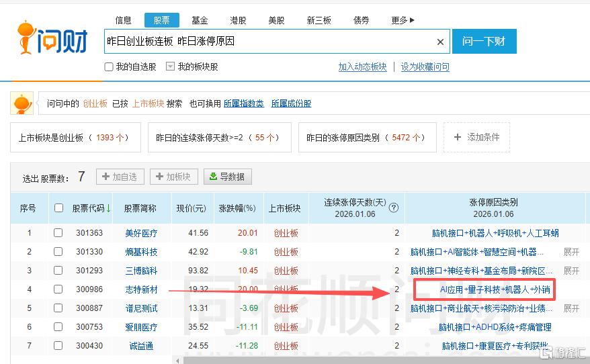
Task: Click the AI应用+量子科技+机器人+外销 reason
Action: point(495,289)
